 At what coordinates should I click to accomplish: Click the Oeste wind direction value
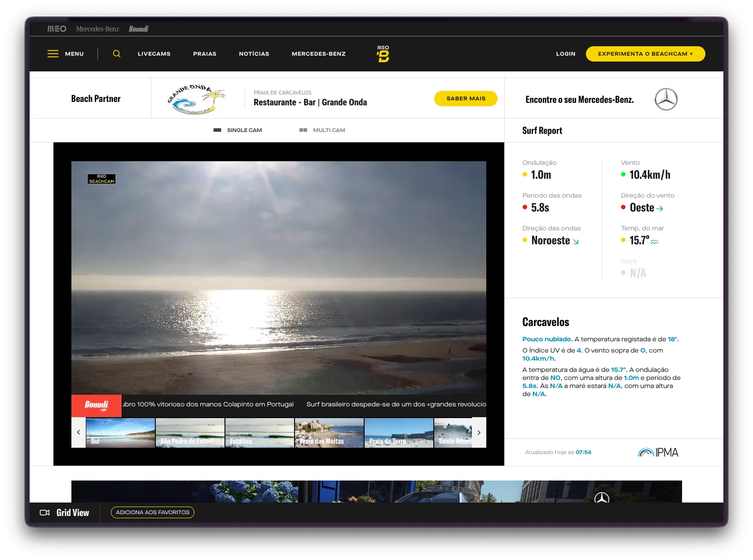(642, 207)
